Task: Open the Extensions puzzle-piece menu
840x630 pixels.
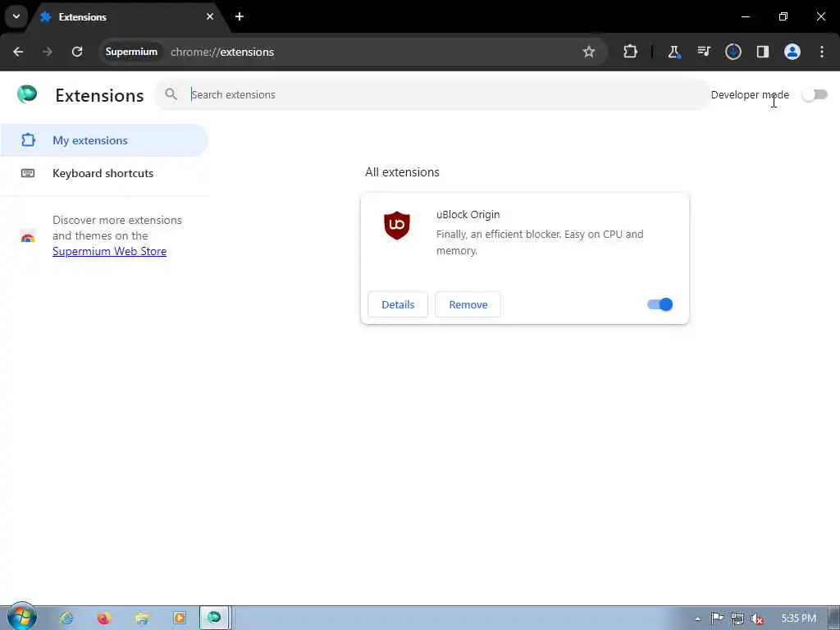Action: 631,52
